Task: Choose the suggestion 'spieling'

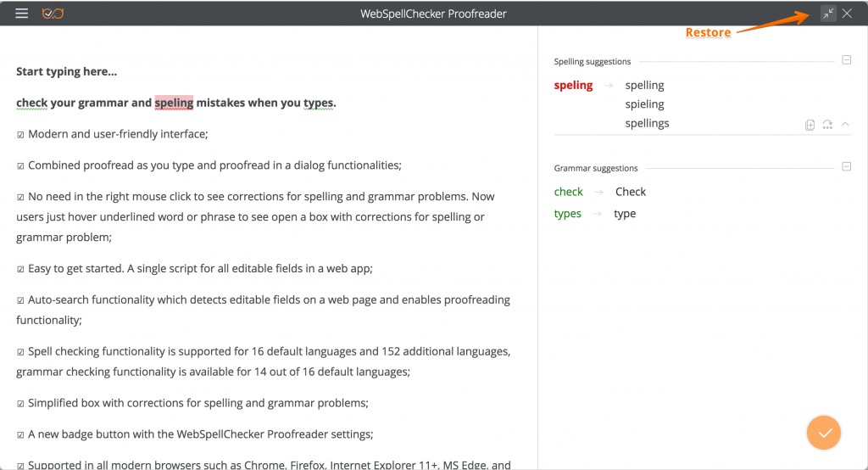Action: click(x=644, y=104)
